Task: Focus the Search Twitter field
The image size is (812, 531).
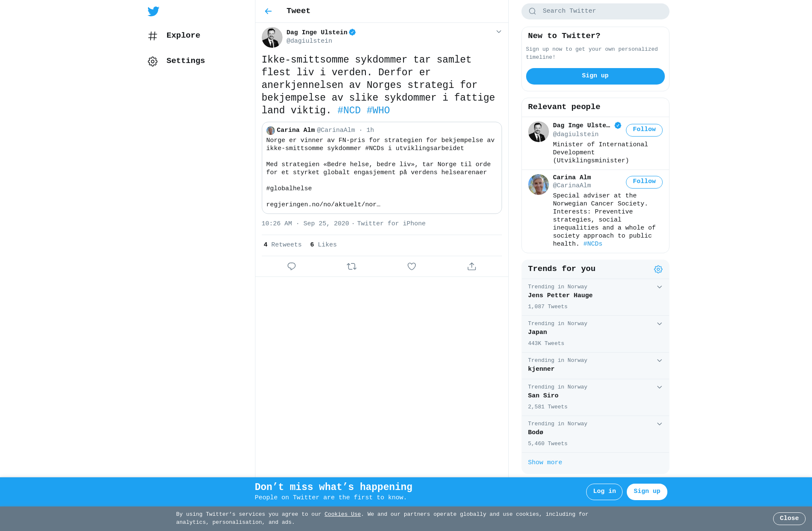Action: pos(595,11)
